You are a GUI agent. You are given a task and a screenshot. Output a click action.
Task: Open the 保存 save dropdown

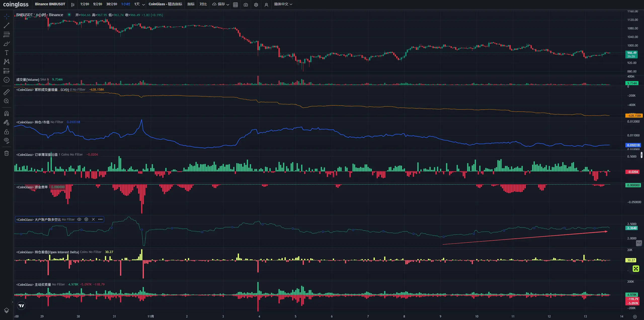221,4
